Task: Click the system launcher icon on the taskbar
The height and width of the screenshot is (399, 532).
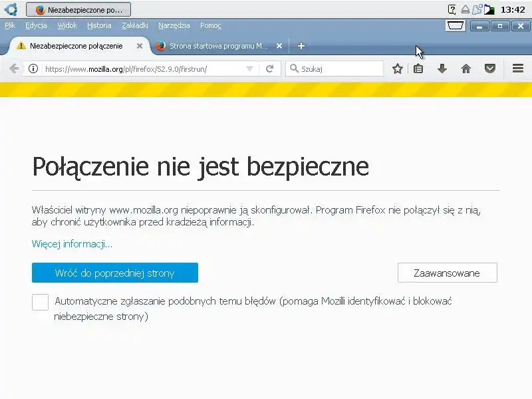Action: [11, 9]
